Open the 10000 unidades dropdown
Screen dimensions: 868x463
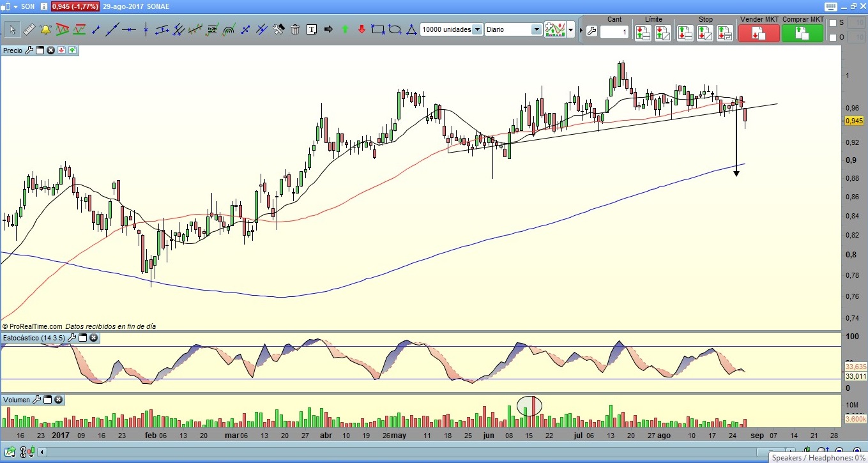tap(476, 29)
